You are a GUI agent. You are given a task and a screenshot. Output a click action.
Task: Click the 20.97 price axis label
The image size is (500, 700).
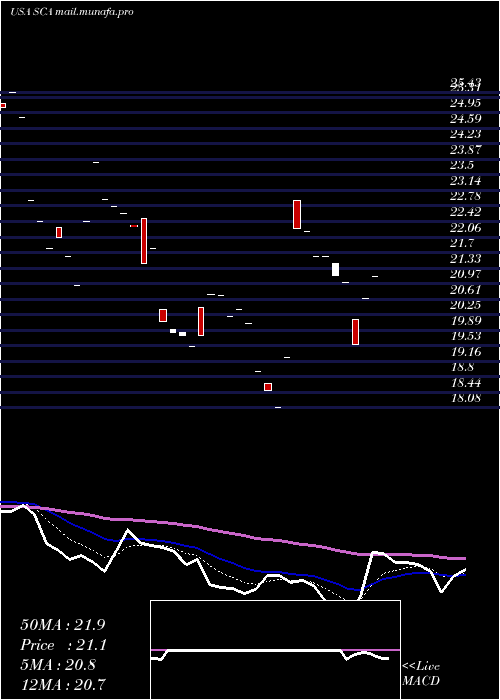[465, 275]
